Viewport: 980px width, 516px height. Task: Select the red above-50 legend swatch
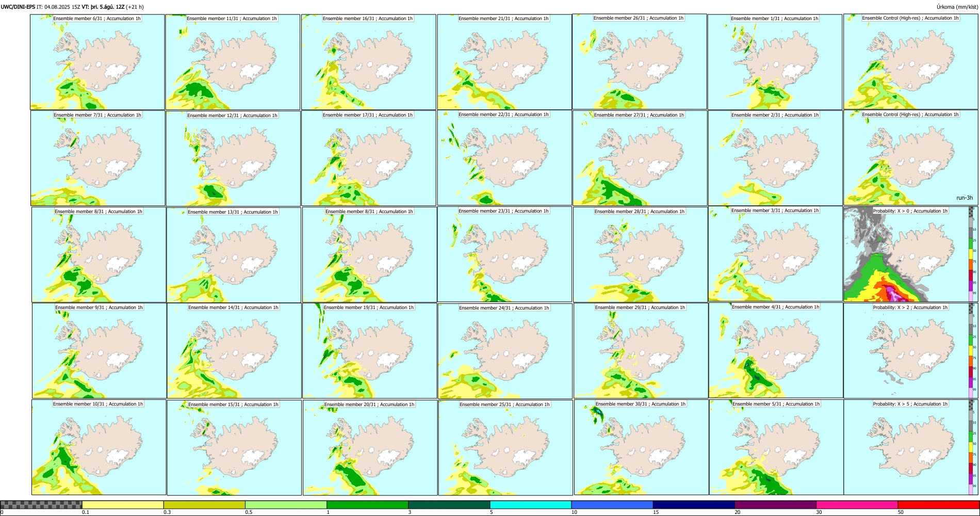click(938, 505)
